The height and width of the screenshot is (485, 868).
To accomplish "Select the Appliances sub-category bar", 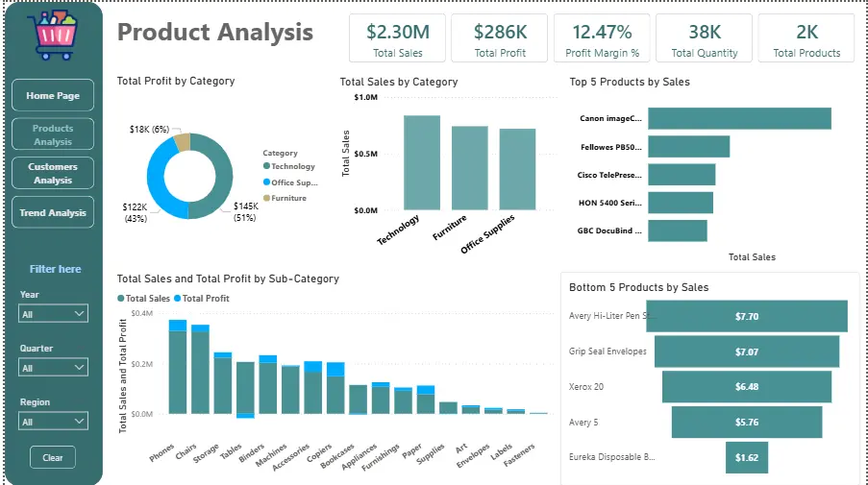I will [x=381, y=399].
